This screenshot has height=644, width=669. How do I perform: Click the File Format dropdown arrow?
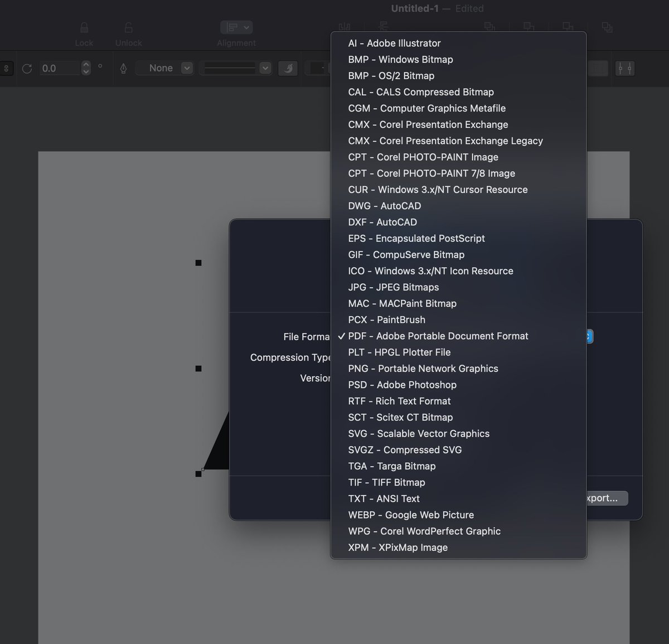click(x=590, y=336)
